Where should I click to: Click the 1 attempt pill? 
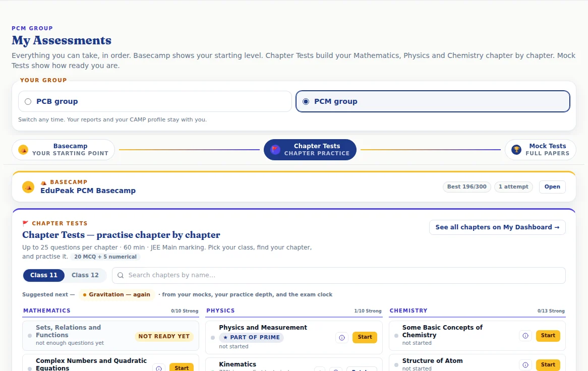[x=513, y=187]
